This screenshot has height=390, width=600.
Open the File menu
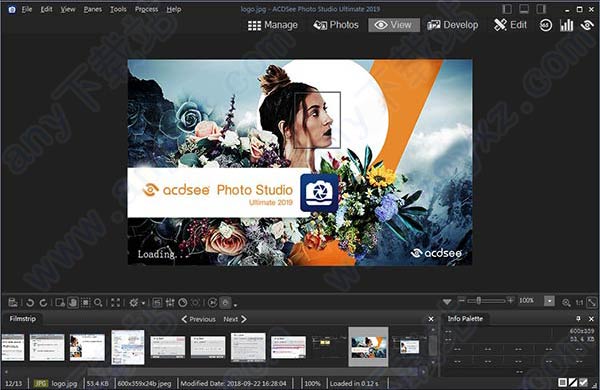pyautogui.click(x=26, y=9)
